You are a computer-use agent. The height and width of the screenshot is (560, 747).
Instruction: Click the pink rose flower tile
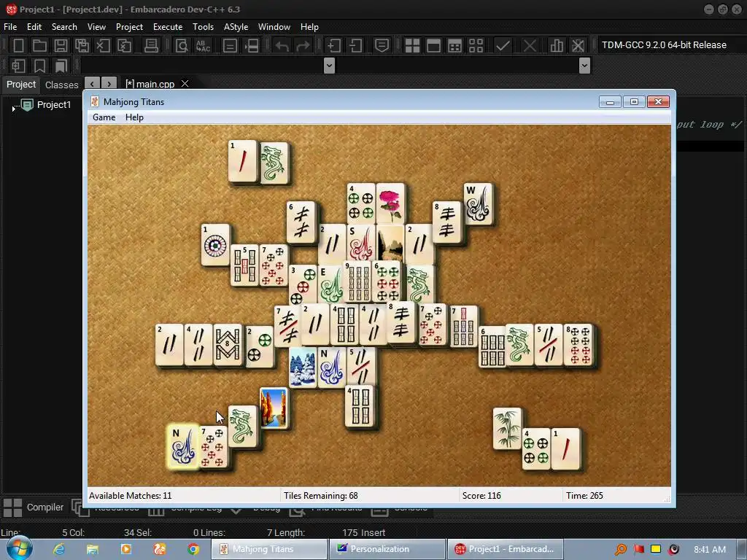coord(391,204)
